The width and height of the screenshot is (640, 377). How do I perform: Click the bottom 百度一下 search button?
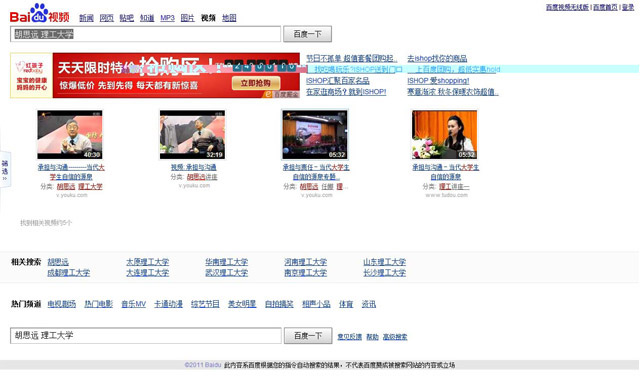pyautogui.click(x=308, y=336)
